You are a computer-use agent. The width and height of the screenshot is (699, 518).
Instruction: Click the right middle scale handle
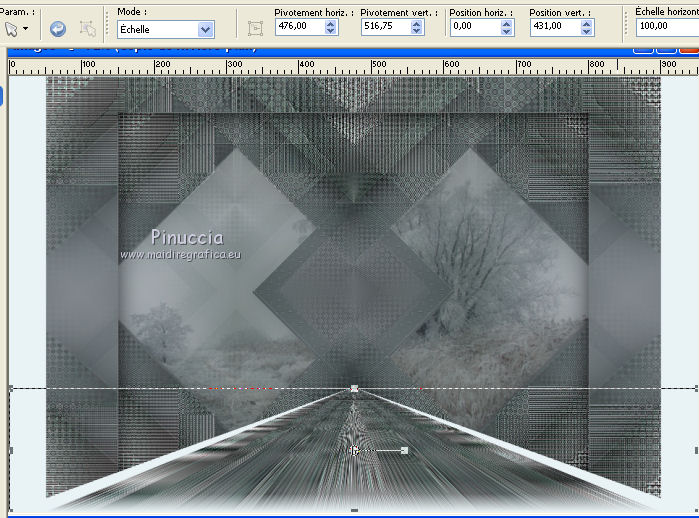pyautogui.click(x=696, y=450)
